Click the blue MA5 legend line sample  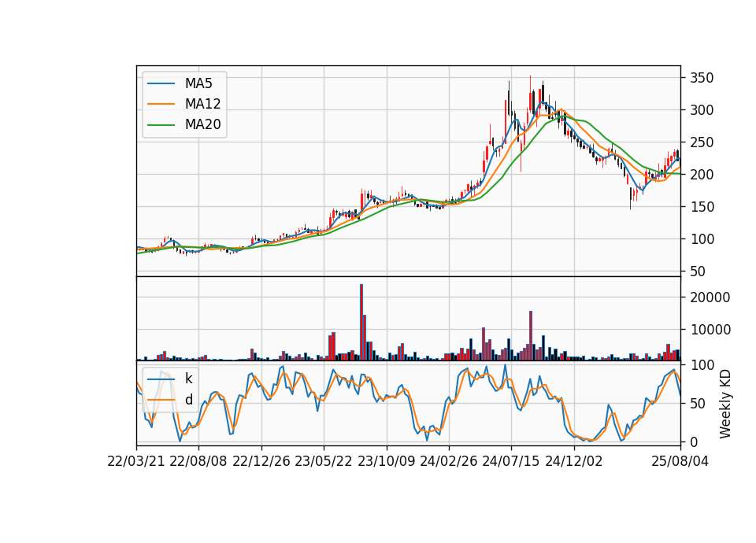161,84
